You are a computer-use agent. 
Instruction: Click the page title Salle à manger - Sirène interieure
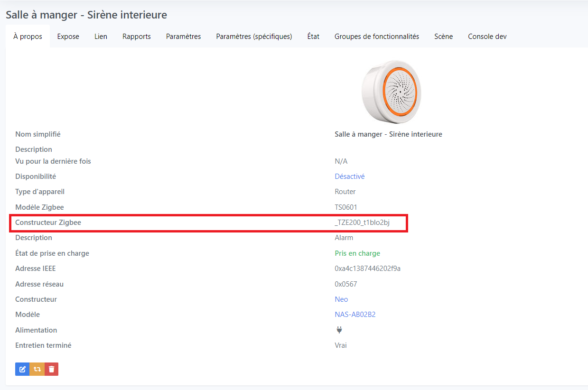86,15
